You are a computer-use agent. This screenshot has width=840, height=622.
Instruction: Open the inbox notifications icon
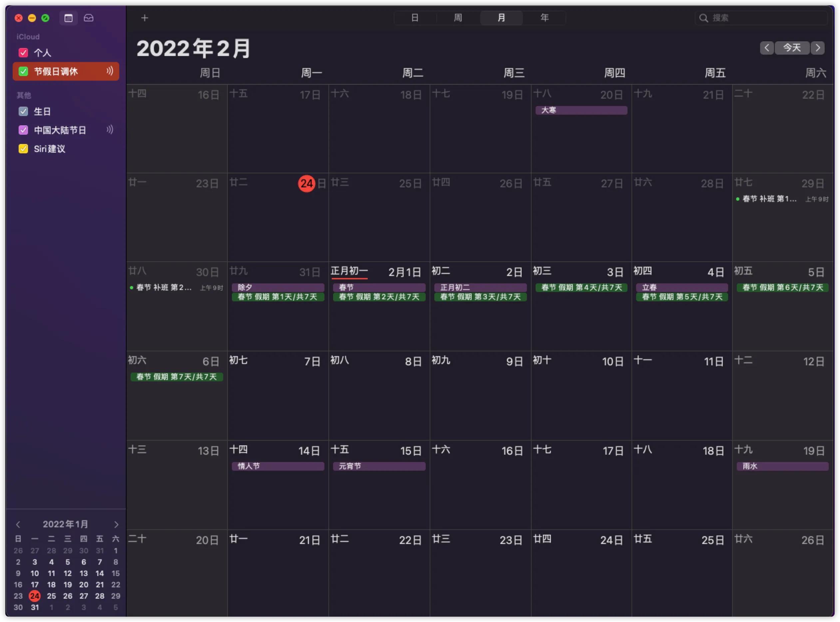[88, 18]
